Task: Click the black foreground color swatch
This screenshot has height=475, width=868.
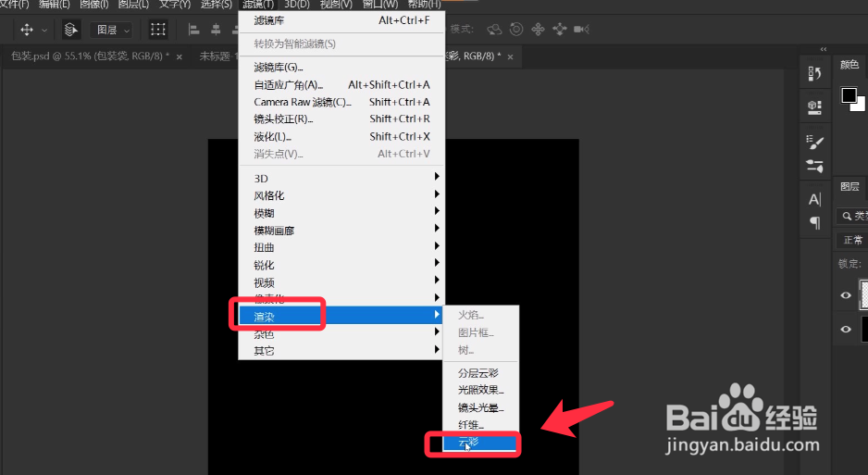Action: (849, 95)
